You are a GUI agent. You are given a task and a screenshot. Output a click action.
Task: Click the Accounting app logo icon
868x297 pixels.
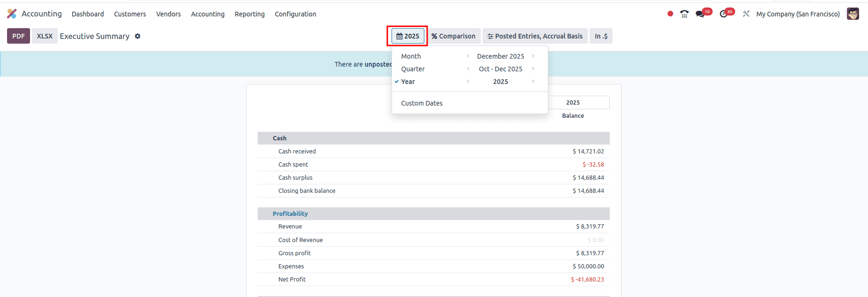click(12, 14)
